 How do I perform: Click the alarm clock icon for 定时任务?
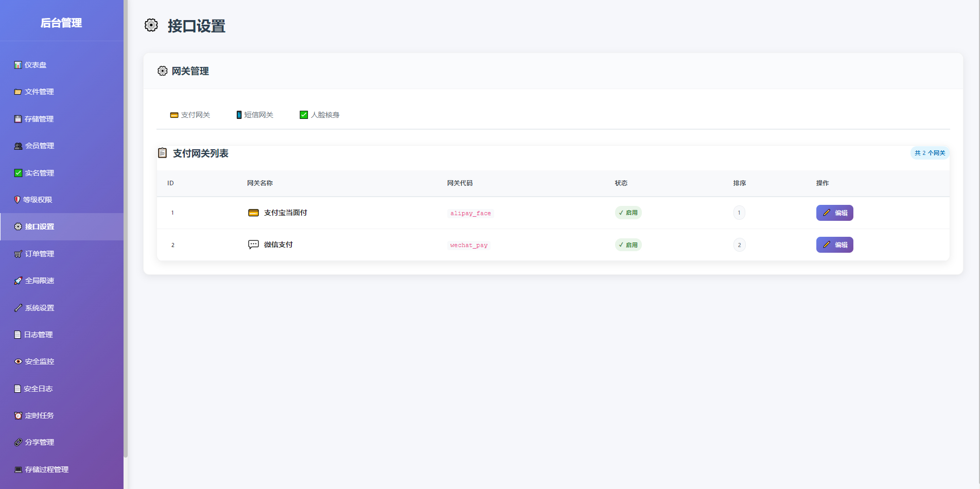18,415
